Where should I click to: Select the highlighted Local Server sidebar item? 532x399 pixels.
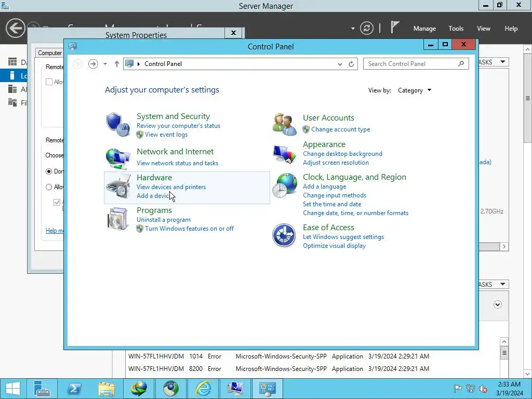pos(14,76)
